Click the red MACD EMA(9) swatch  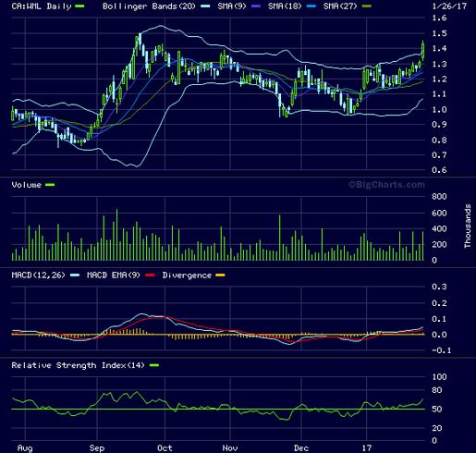click(x=150, y=275)
